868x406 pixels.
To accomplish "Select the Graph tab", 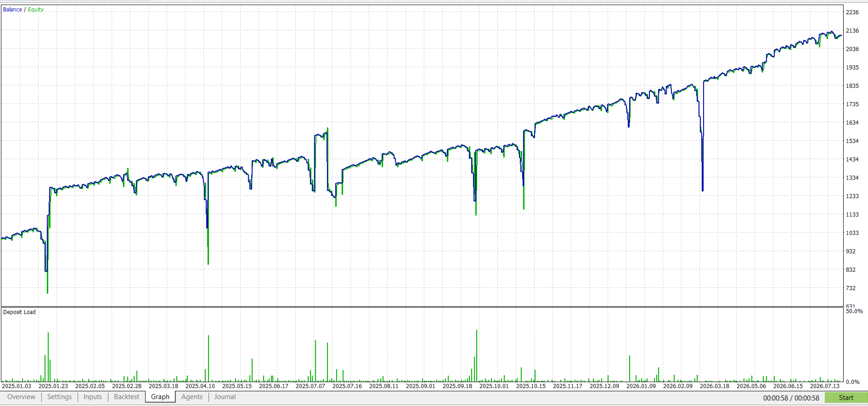I will click(x=160, y=397).
